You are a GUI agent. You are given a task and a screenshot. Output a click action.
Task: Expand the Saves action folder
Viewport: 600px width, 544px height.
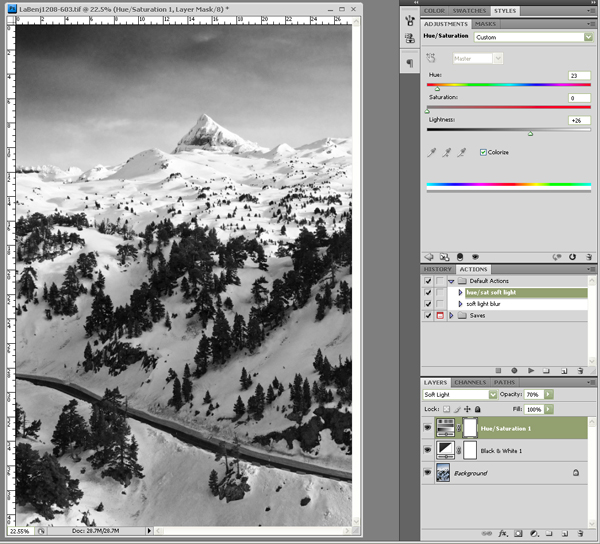coord(450,315)
